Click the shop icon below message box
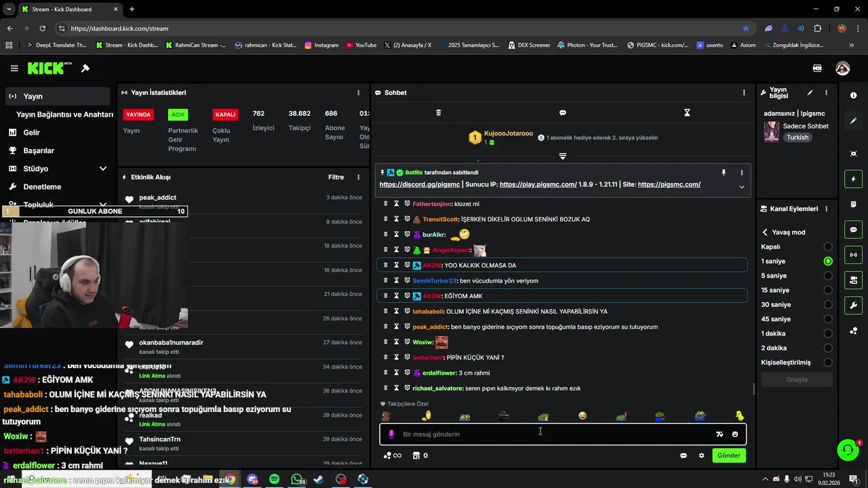This screenshot has height=488, width=868. [416, 455]
